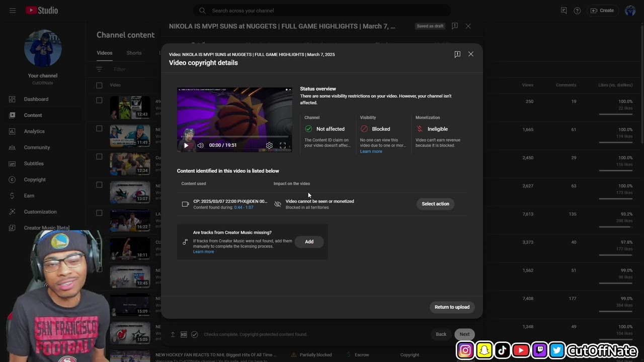Toggle the select-all videos checkbox
Image resolution: width=644 pixels, height=362 pixels.
coord(99,85)
